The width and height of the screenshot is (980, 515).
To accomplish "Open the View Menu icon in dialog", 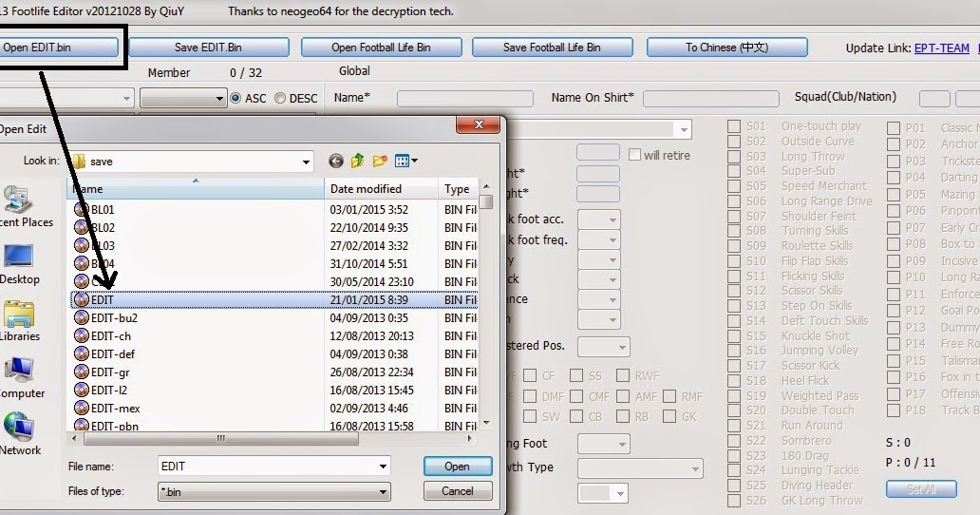I will (x=406, y=162).
